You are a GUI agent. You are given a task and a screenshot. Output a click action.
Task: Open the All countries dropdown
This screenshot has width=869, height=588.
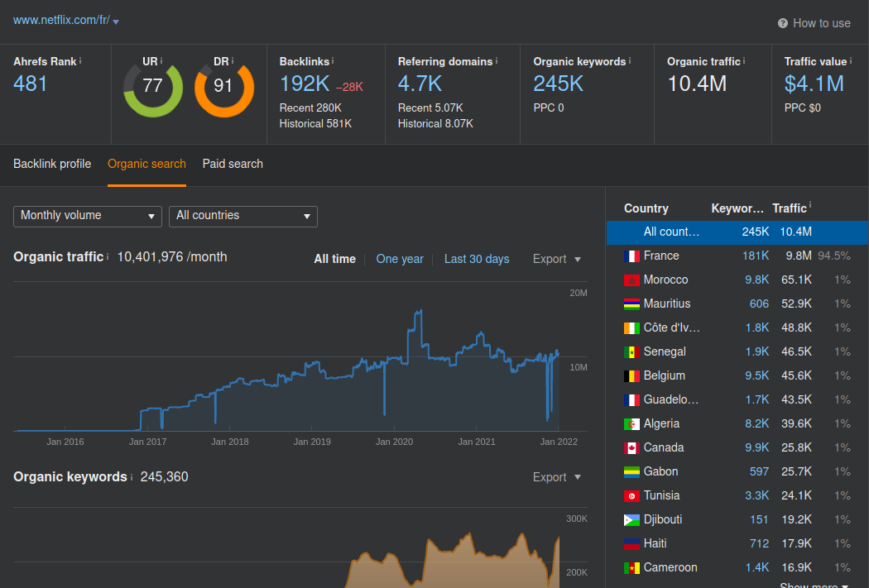(x=243, y=216)
